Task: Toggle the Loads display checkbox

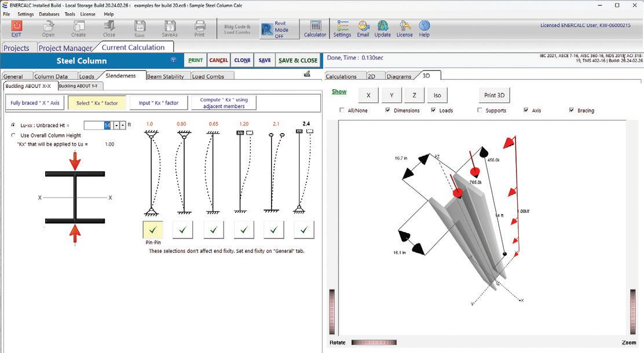Action: tap(433, 110)
